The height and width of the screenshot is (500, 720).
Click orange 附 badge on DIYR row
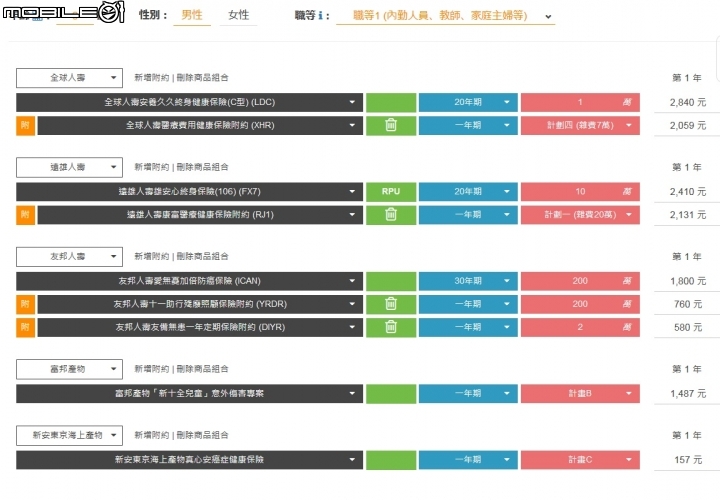tap(25, 327)
